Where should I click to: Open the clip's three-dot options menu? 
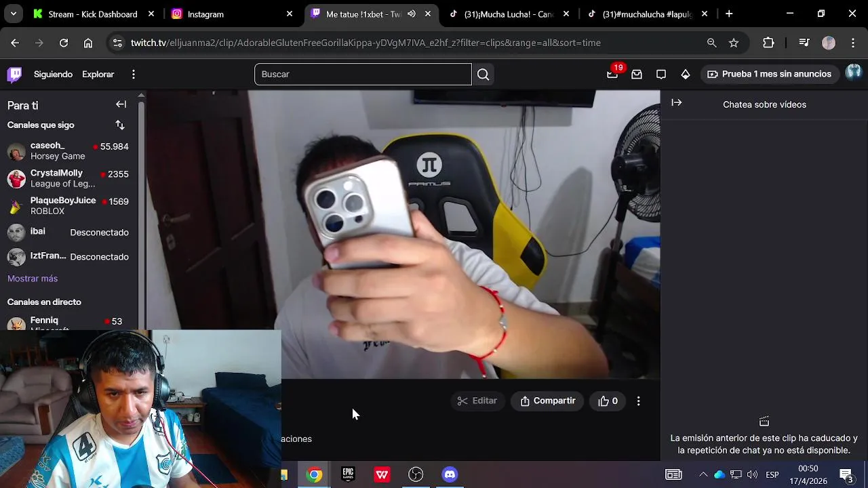[x=638, y=401]
